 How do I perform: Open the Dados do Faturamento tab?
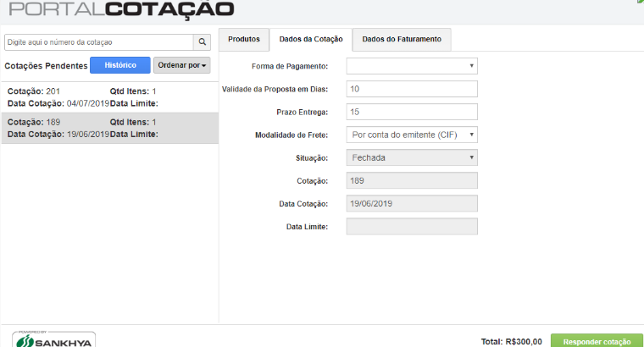(402, 40)
